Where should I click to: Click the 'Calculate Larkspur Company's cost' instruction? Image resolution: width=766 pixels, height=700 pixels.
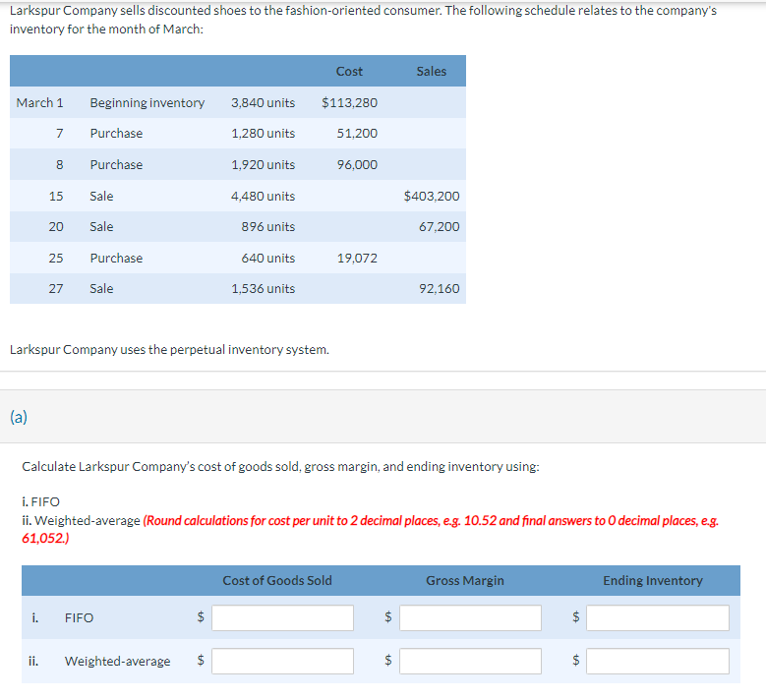(x=280, y=467)
